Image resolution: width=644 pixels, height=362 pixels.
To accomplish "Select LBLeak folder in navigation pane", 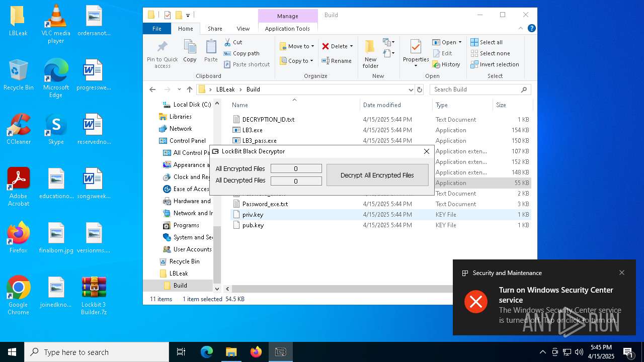I will point(174,274).
